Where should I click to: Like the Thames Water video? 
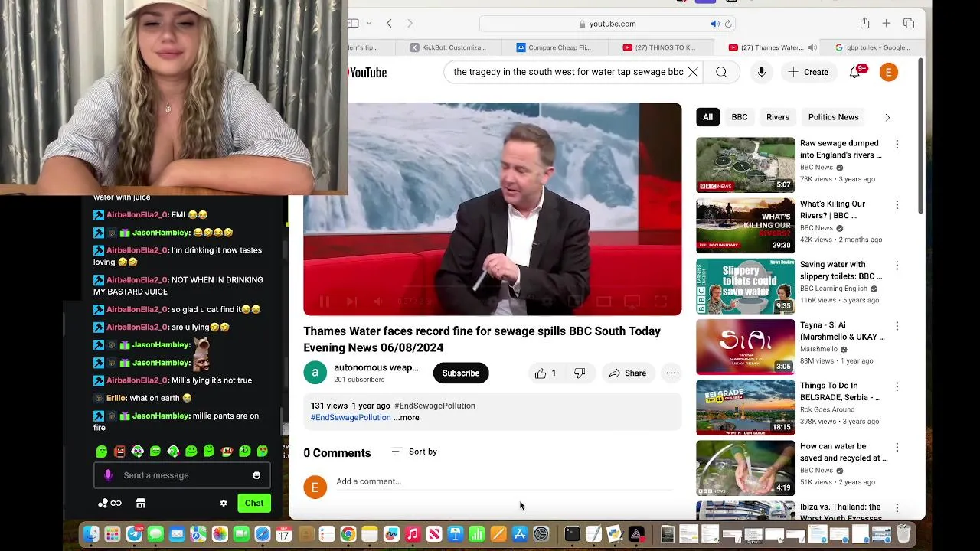coord(545,373)
